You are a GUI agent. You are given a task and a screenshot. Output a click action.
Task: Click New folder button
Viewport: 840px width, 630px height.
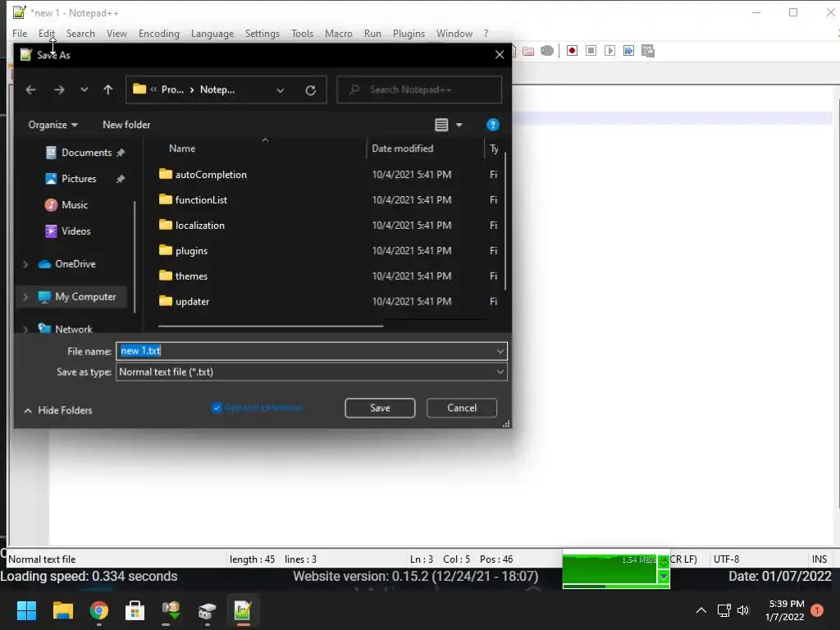(126, 125)
